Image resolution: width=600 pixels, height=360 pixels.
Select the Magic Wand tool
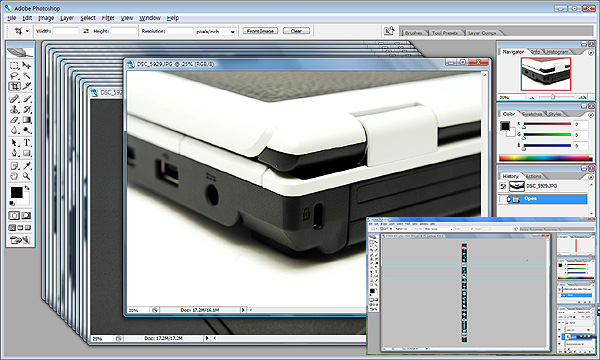26,76
